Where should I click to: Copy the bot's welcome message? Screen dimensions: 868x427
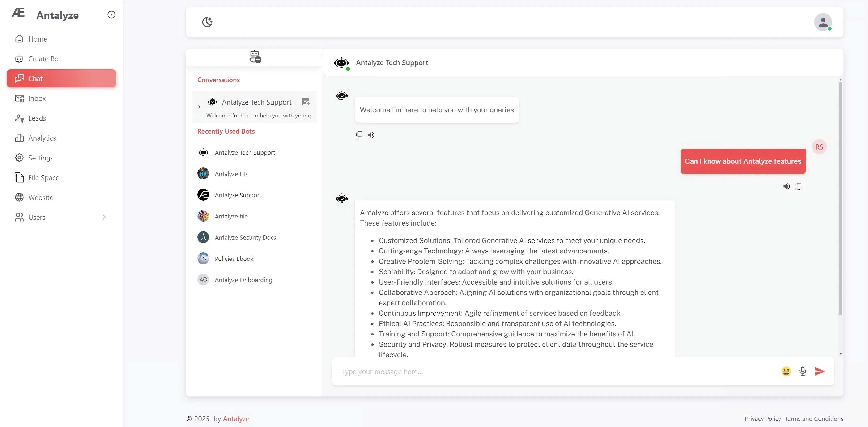point(359,135)
